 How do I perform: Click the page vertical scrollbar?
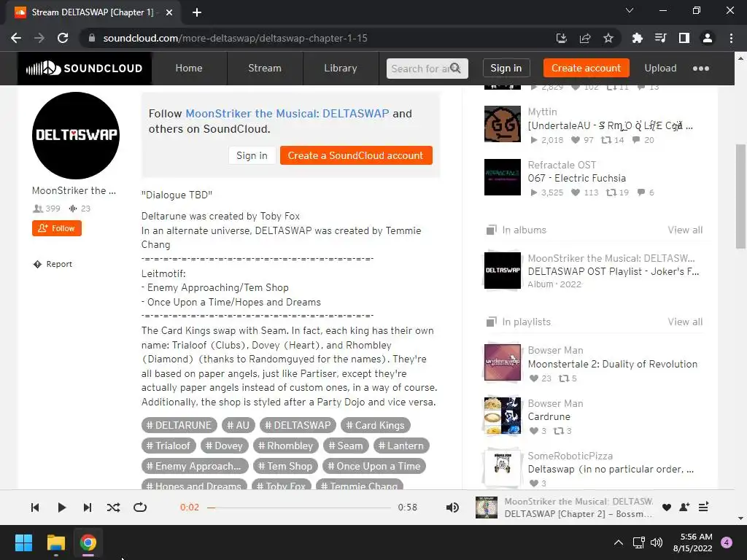[x=740, y=196]
